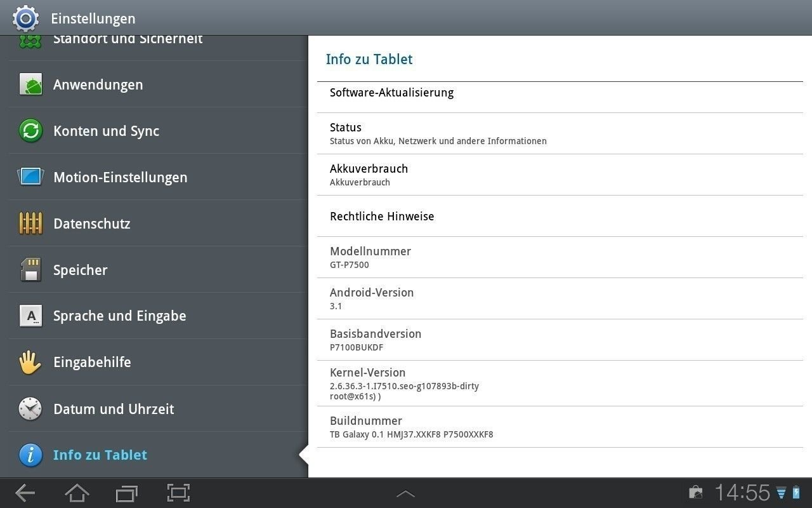
Task: Open Datum und Uhrzeit clock icon
Action: click(x=30, y=409)
